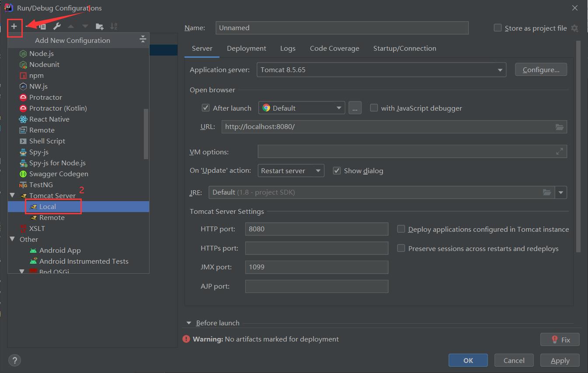Click the npm icon
The height and width of the screenshot is (373, 588).
click(x=23, y=75)
